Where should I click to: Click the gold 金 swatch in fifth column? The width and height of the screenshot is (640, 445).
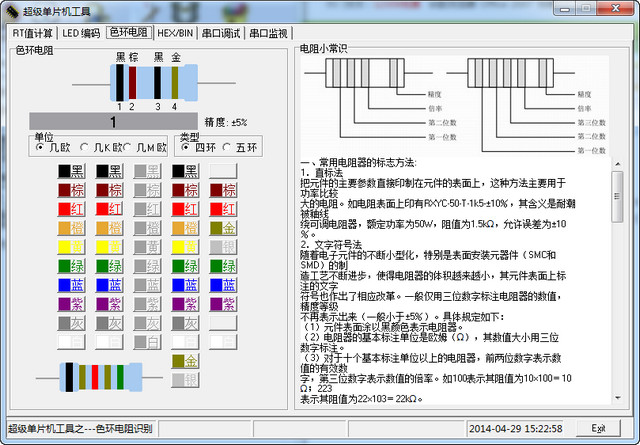tap(222, 228)
